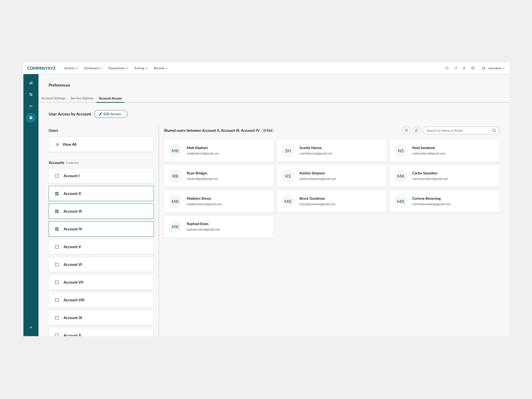The image size is (532, 399).
Task: Click madelynsimon@gmail.com email text
Action: (x=204, y=204)
